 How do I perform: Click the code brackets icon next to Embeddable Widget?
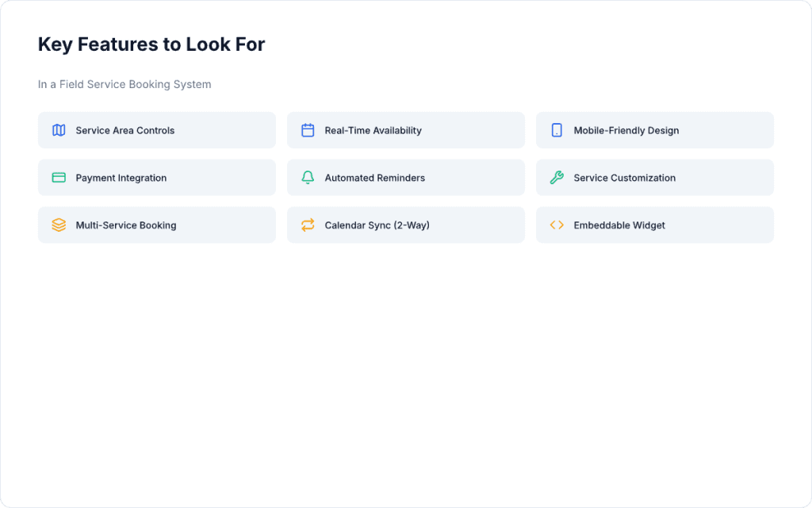tap(557, 225)
